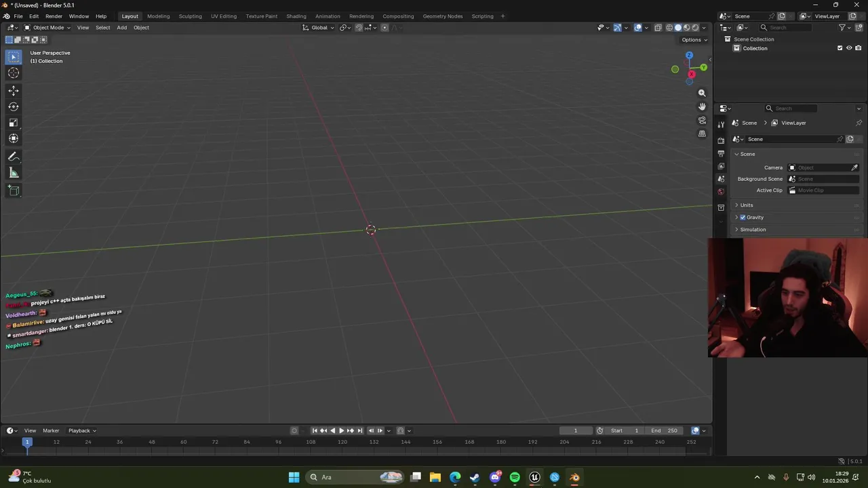868x488 pixels.
Task: Click the new collection icon in outliner
Action: click(857, 27)
